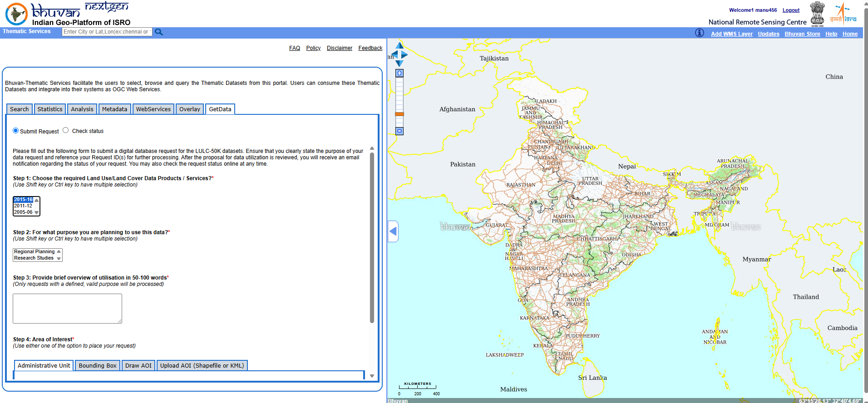Click the Government of India emblem

tap(818, 14)
